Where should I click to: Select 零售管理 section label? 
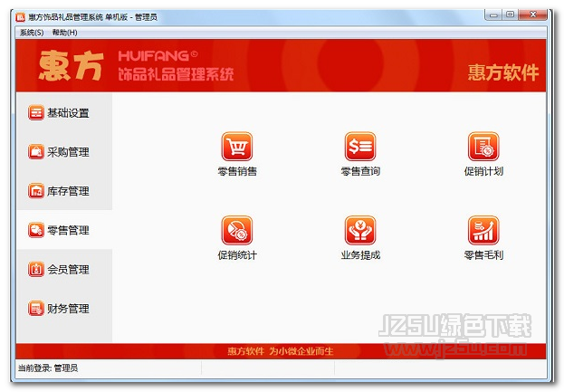coord(68,230)
